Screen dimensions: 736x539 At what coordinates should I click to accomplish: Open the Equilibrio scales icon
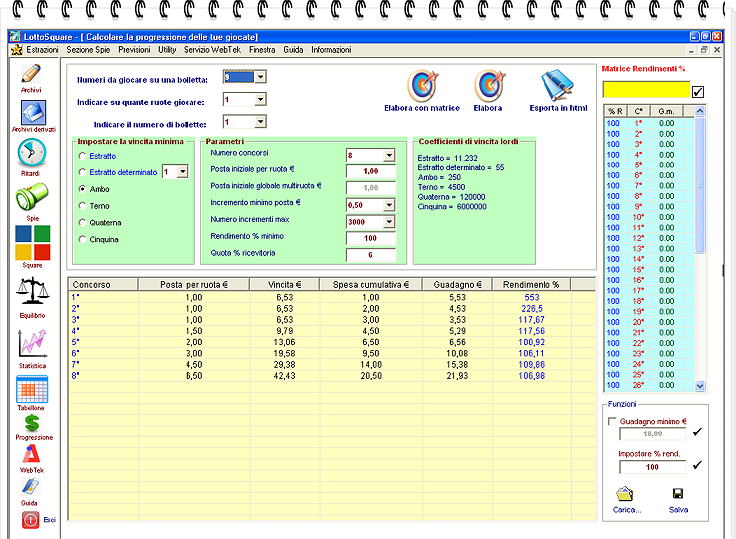(x=32, y=292)
